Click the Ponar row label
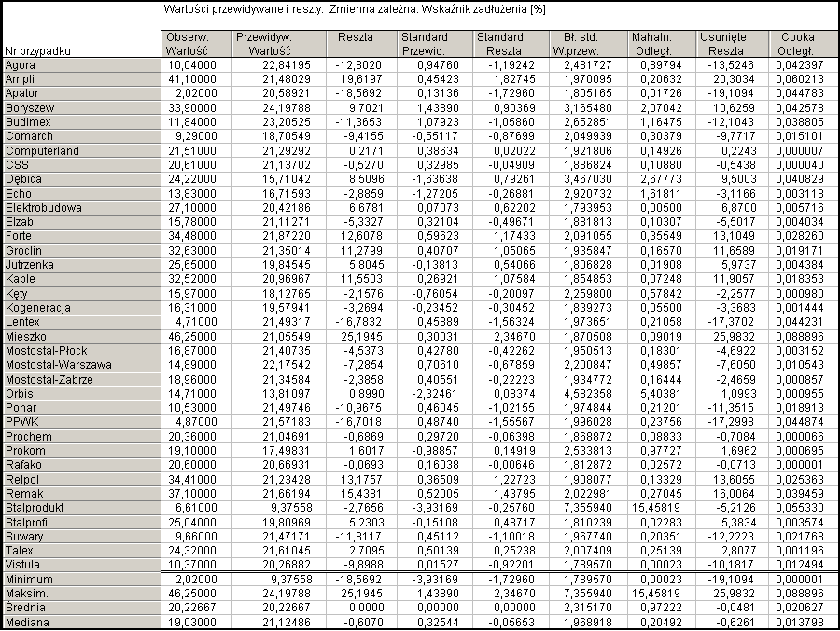Image resolution: width=840 pixels, height=631 pixels. coord(81,408)
